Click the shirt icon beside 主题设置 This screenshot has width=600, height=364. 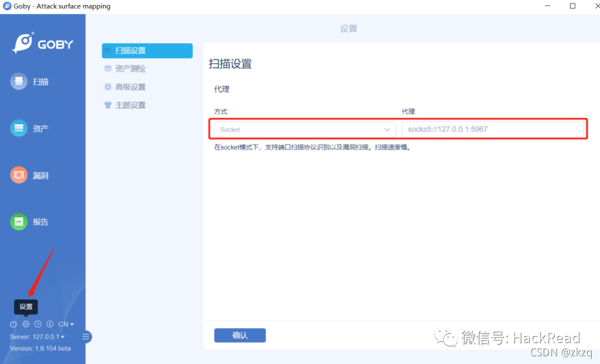(108, 105)
